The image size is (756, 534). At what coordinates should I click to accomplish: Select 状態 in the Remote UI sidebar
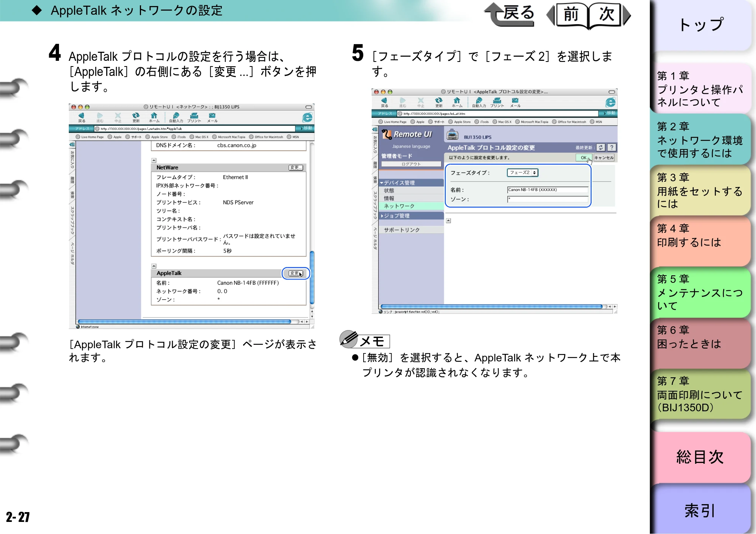(x=411, y=191)
